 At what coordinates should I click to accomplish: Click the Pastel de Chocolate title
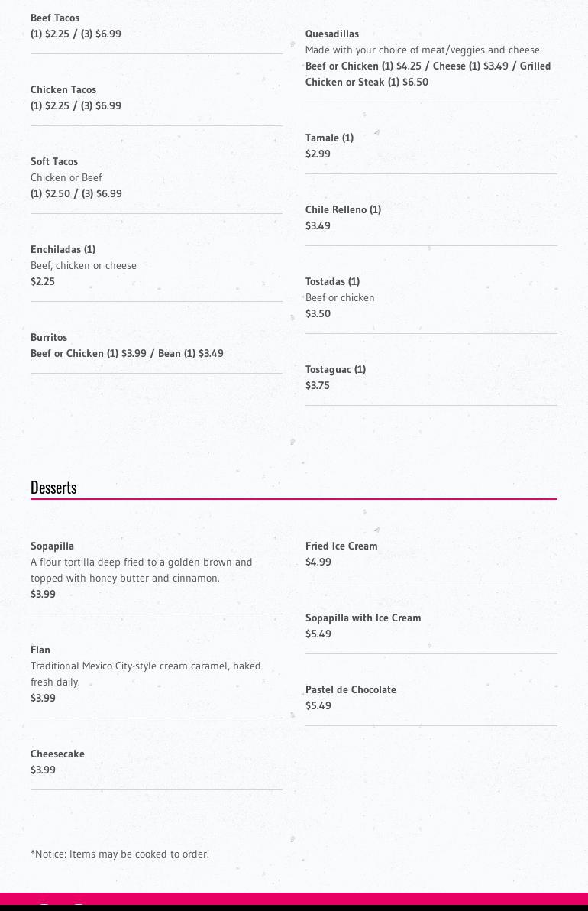tap(351, 689)
